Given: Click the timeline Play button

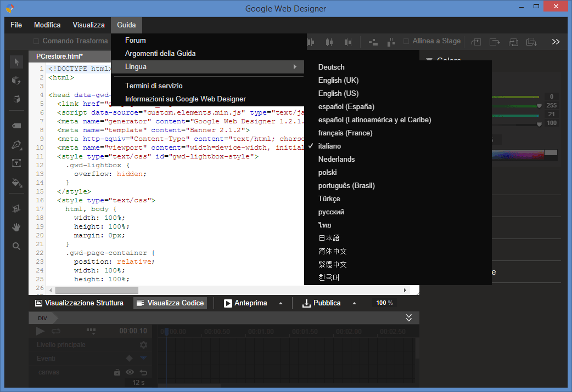Looking at the screenshot, I should 40,331.
